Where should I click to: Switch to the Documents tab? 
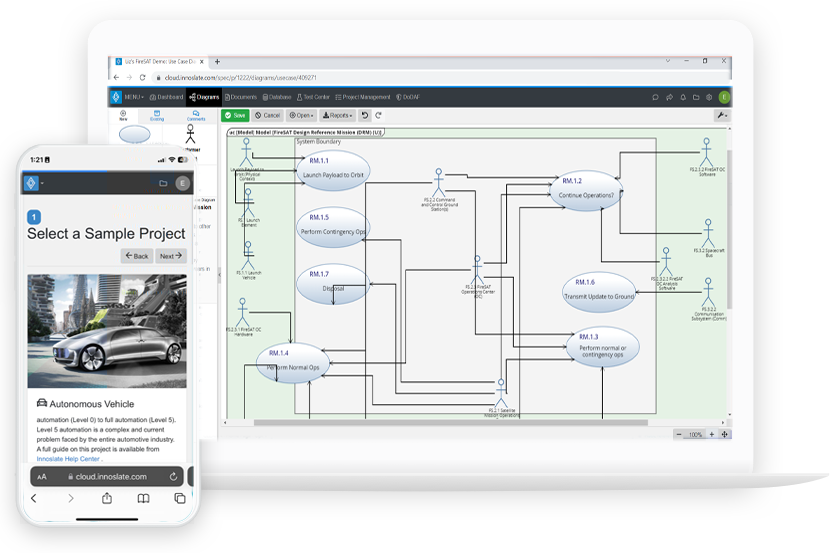point(241,97)
